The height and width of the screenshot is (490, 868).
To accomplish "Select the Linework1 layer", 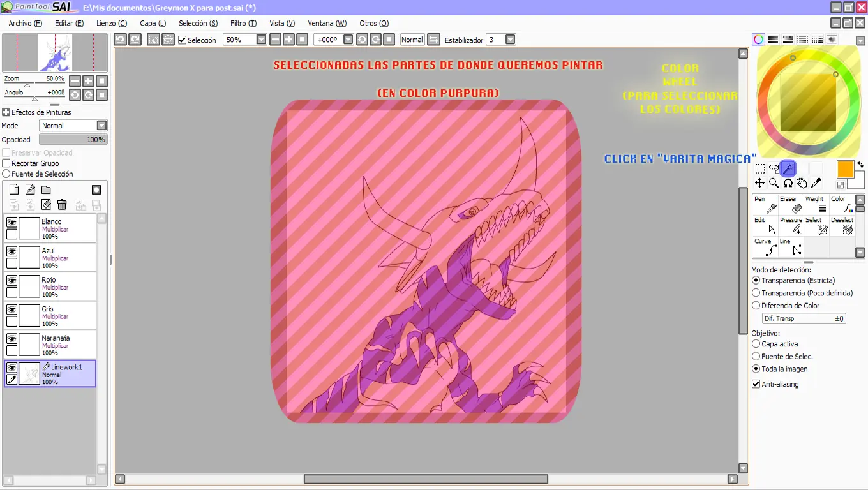I will [x=50, y=374].
